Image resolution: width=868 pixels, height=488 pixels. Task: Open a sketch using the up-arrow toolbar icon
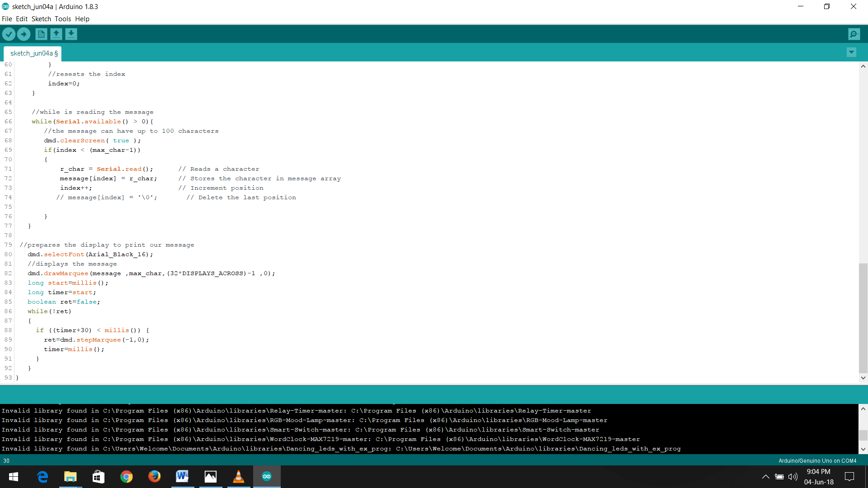[x=56, y=34]
